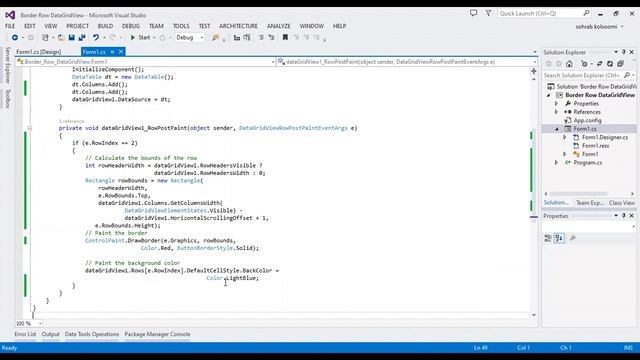Close the Form1.cs editor tab
640x360 pixels.
tap(121, 52)
